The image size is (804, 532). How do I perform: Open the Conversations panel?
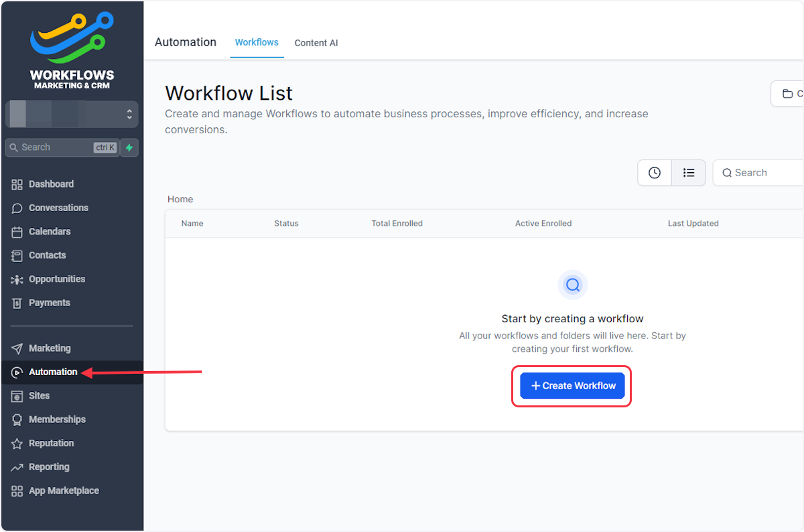58,208
